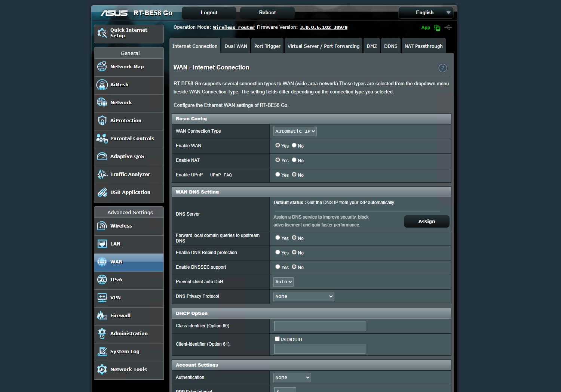Select Yes for Enable UPnP
This screenshot has height=392, width=561.
click(278, 175)
